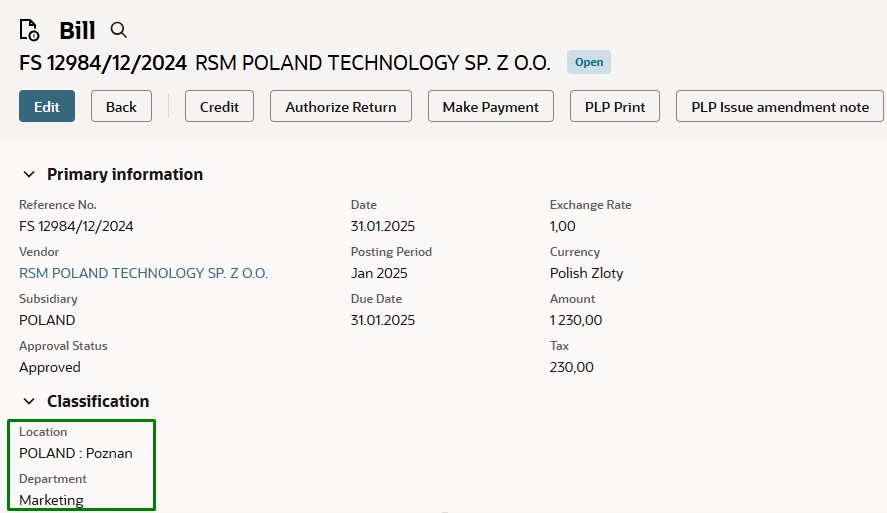887x513 pixels.
Task: Collapse the Primary information section
Action: 28,174
